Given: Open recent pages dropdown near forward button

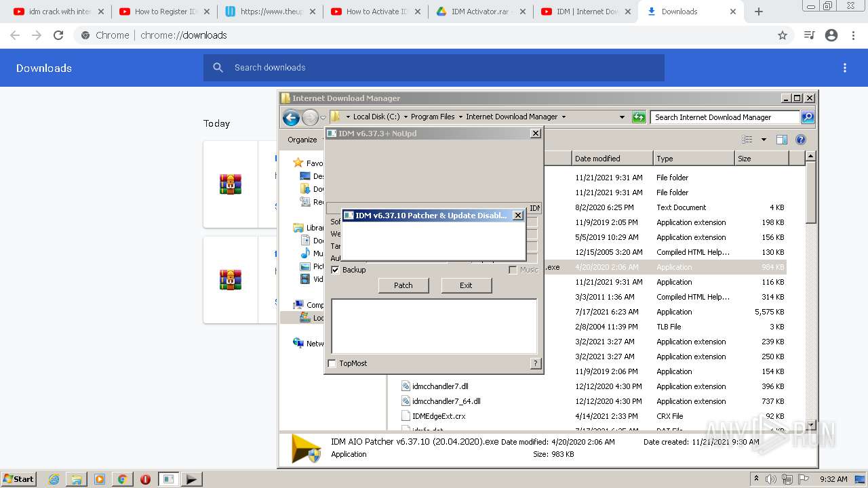Looking at the screenshot, I should [x=323, y=118].
